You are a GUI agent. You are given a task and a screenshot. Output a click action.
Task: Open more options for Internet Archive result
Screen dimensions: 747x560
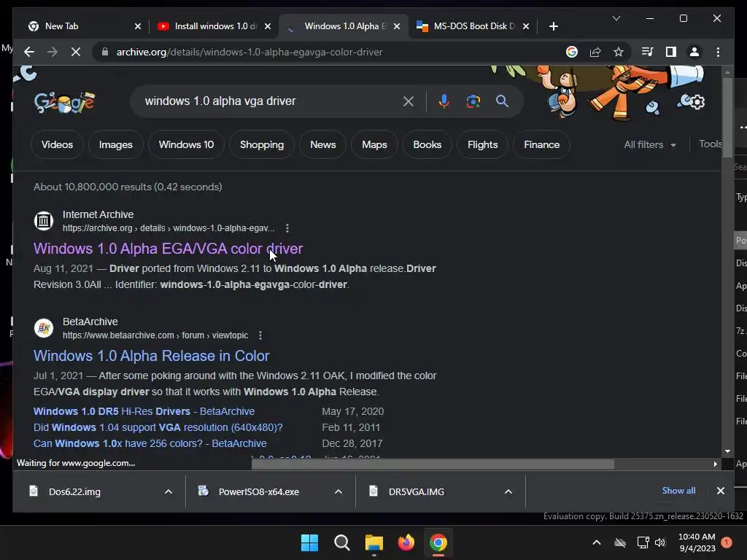pos(287,228)
